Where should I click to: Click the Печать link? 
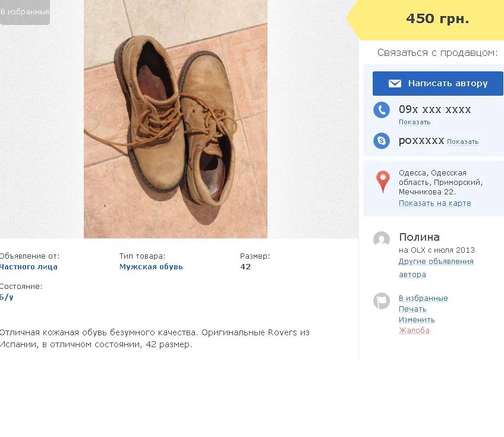tap(412, 309)
